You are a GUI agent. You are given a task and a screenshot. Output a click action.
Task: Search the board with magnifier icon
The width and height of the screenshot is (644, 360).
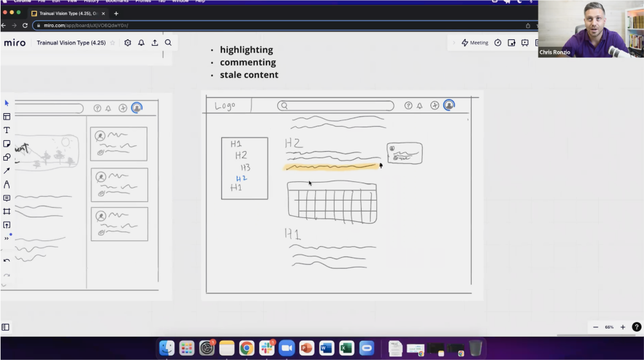(169, 42)
